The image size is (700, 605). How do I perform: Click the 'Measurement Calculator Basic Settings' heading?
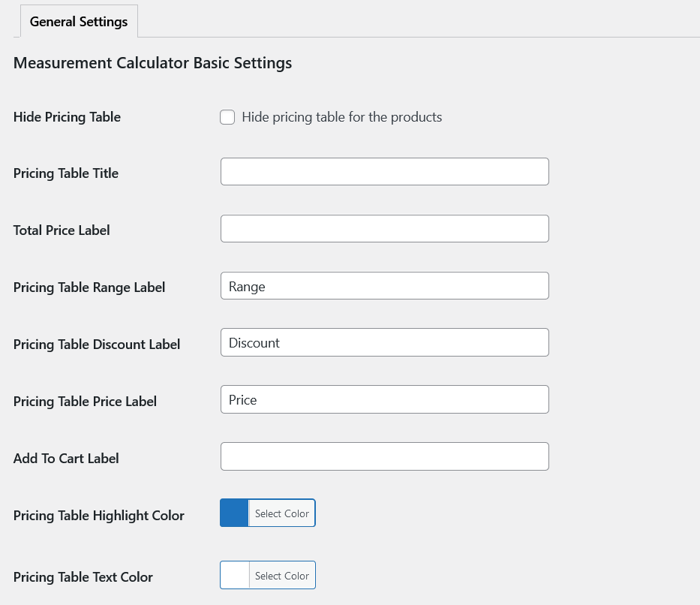click(x=152, y=63)
